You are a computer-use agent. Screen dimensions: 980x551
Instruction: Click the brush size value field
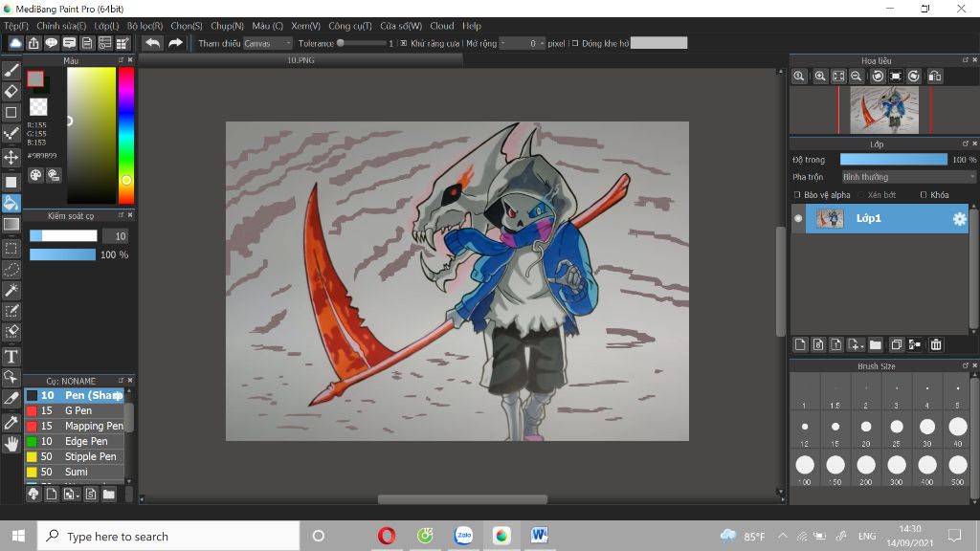click(115, 236)
